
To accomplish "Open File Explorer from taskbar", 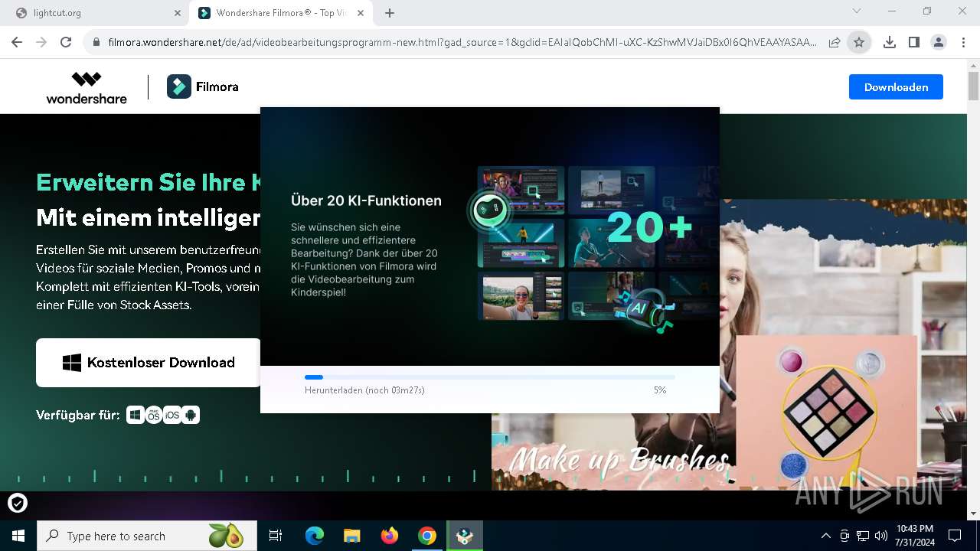I will [x=351, y=536].
